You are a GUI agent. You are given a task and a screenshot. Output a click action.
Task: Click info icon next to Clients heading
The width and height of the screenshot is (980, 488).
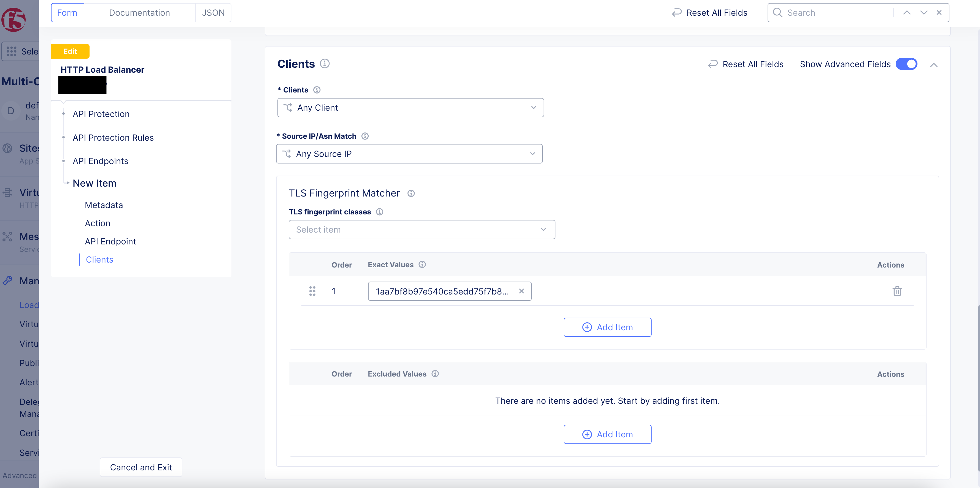point(325,64)
